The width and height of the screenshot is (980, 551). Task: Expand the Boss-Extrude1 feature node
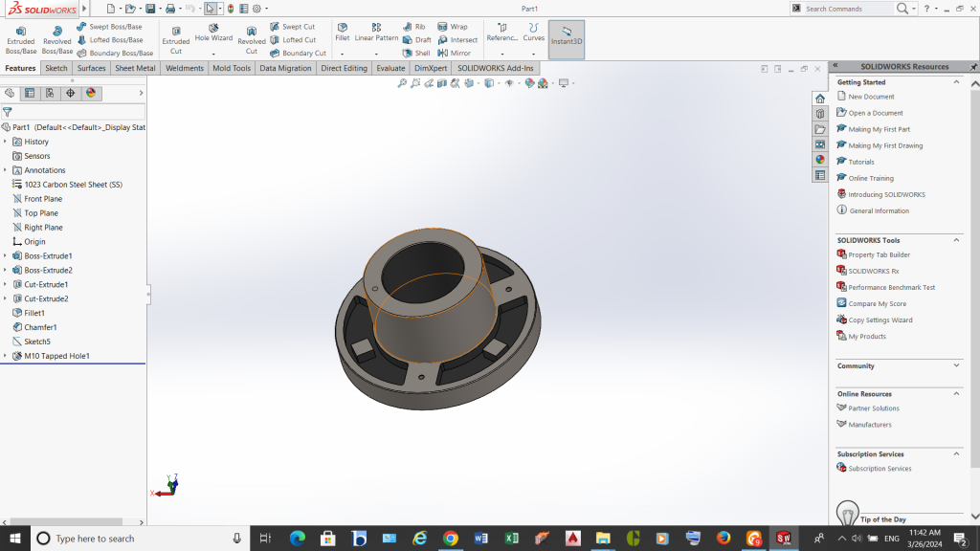(x=5, y=256)
